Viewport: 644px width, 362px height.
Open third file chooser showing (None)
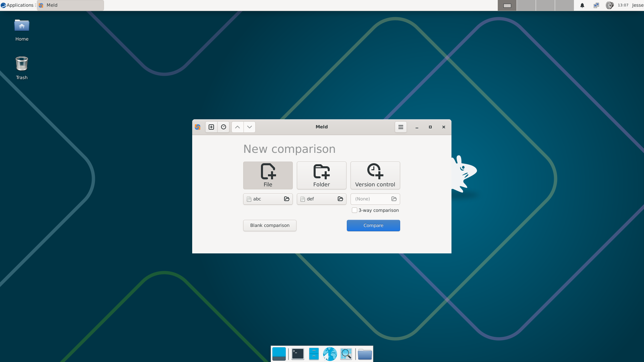pos(375,199)
